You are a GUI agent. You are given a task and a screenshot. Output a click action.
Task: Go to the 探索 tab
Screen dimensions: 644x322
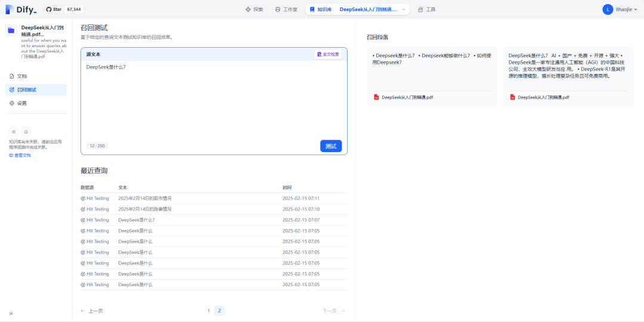pos(254,10)
